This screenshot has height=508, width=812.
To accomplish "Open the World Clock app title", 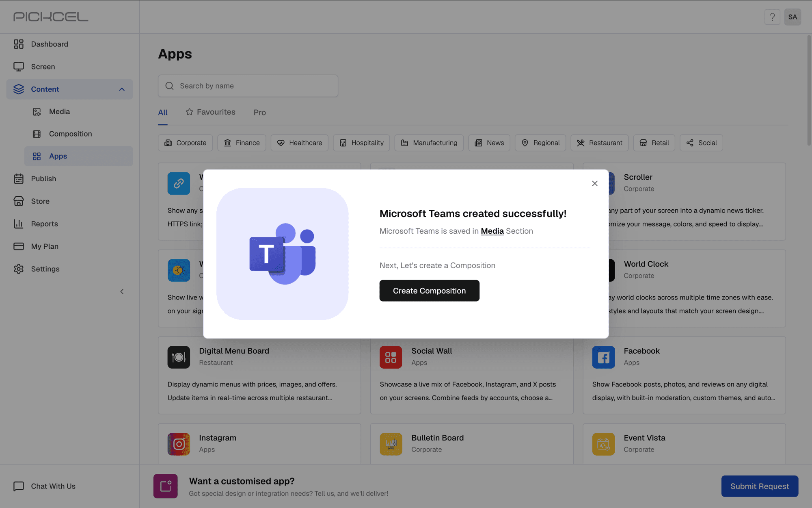I will click(x=646, y=264).
